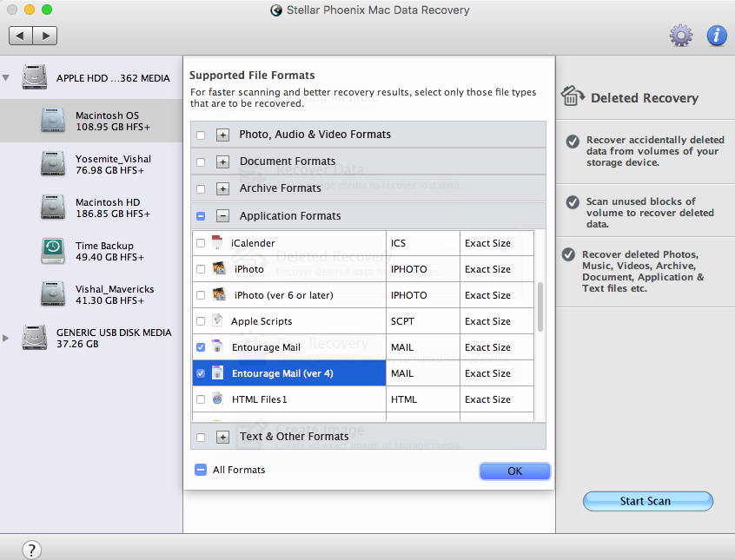Select Macintosh HD 186.85 GB volume
This screenshot has width=735, height=560.
coord(91,208)
